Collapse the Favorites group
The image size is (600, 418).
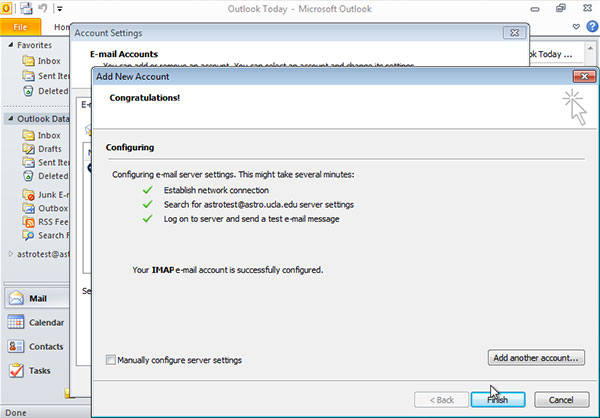11,45
